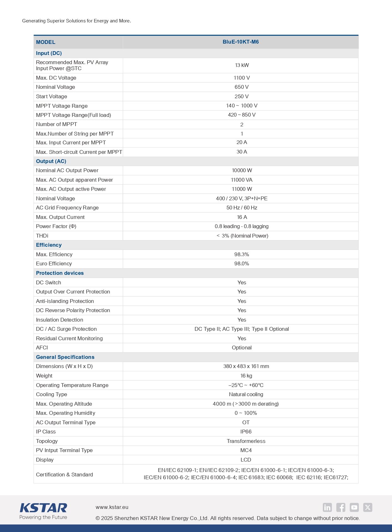Click the Efficiency section header
392x532 pixels.
point(49,245)
